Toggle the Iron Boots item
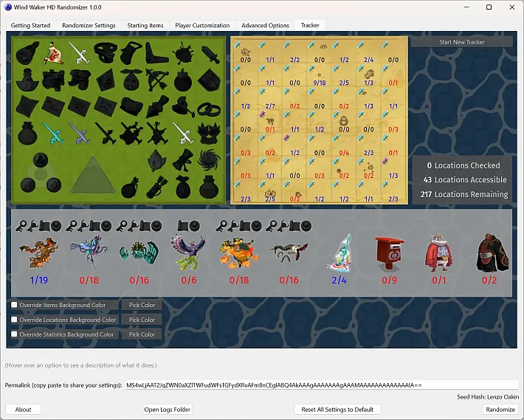524x420 pixels. coord(80,80)
